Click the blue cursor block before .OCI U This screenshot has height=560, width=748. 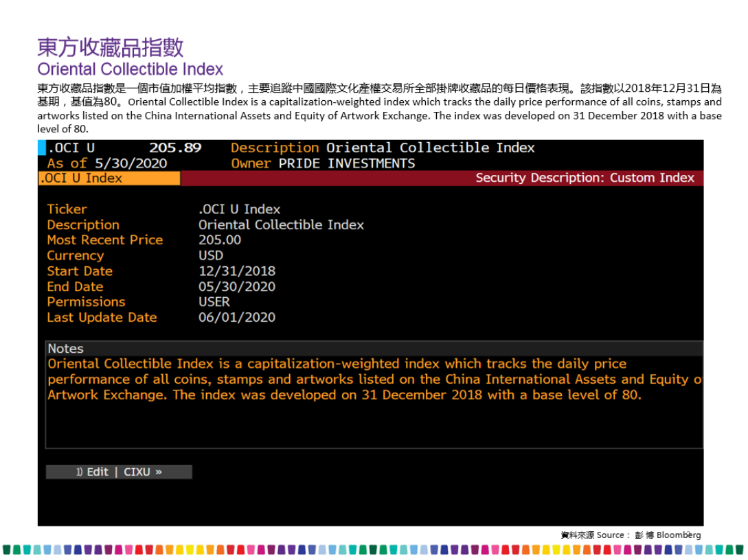[x=42, y=148]
